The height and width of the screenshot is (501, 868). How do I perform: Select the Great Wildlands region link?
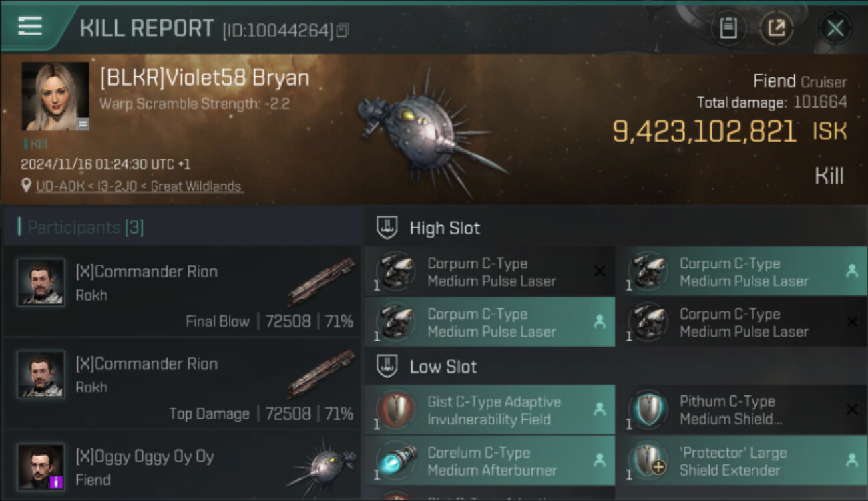(x=196, y=186)
